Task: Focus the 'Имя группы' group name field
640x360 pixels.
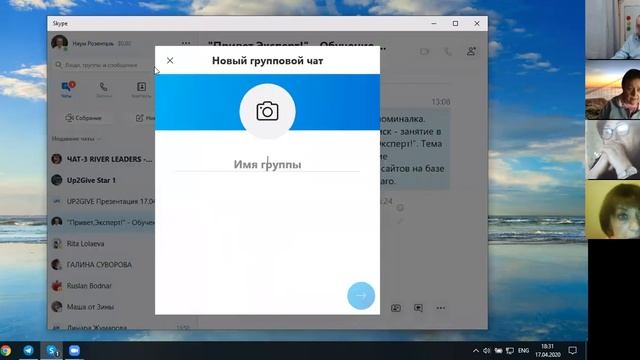Action: coord(267,164)
